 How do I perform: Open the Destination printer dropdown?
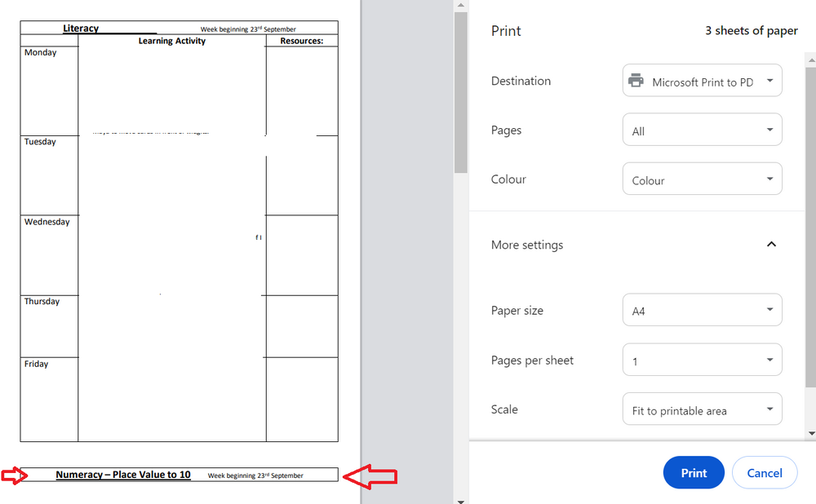(702, 80)
